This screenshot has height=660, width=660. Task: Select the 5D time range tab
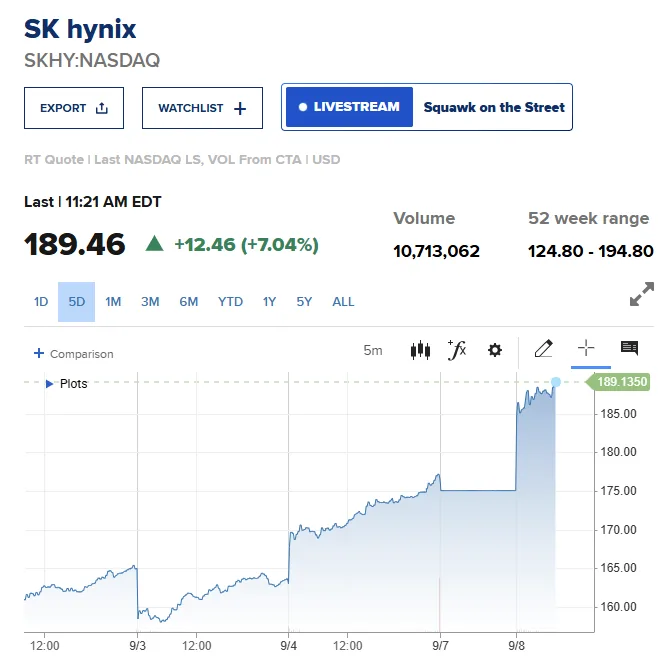click(77, 302)
